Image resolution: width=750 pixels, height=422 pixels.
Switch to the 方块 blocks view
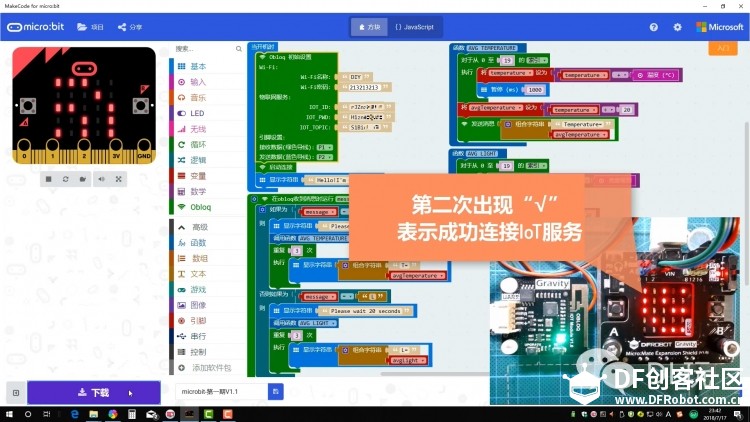pyautogui.click(x=369, y=27)
